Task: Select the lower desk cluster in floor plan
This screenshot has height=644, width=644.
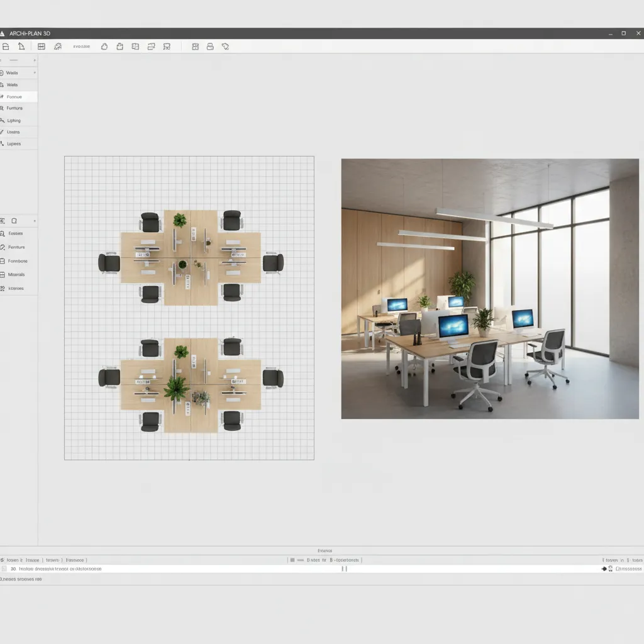Action: (191, 386)
